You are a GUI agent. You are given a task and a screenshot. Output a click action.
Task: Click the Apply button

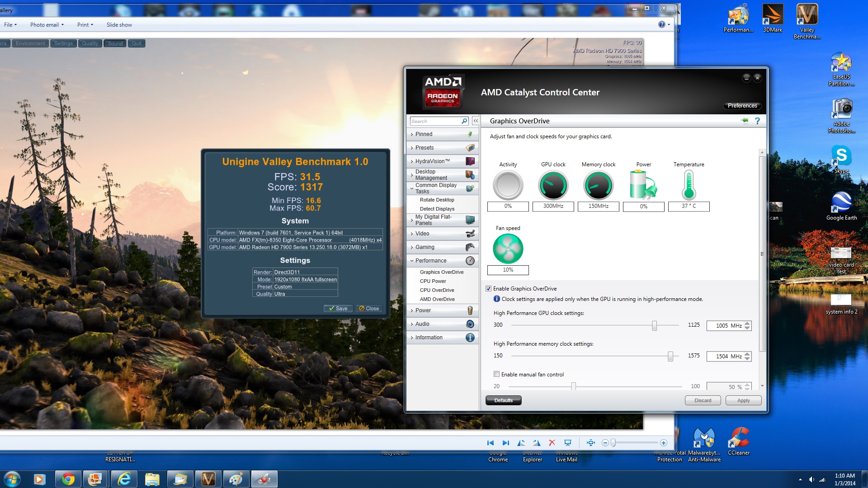[x=743, y=400]
